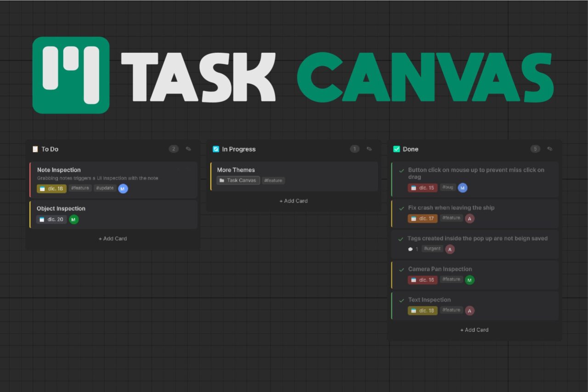This screenshot has height=392, width=588.
Task: Open the tags icon on the Done column
Action: point(550,149)
